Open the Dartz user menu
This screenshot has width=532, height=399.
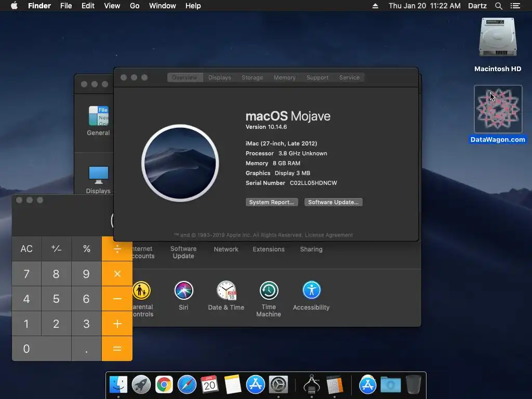coord(477,6)
